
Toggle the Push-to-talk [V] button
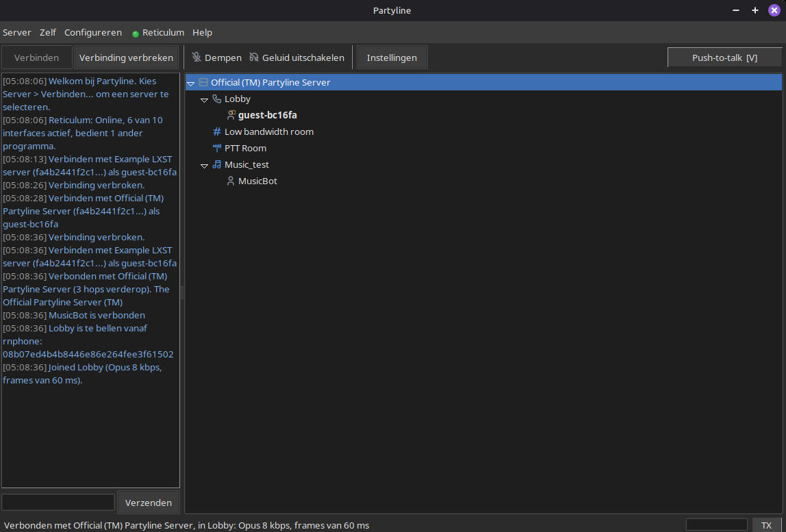tap(724, 58)
